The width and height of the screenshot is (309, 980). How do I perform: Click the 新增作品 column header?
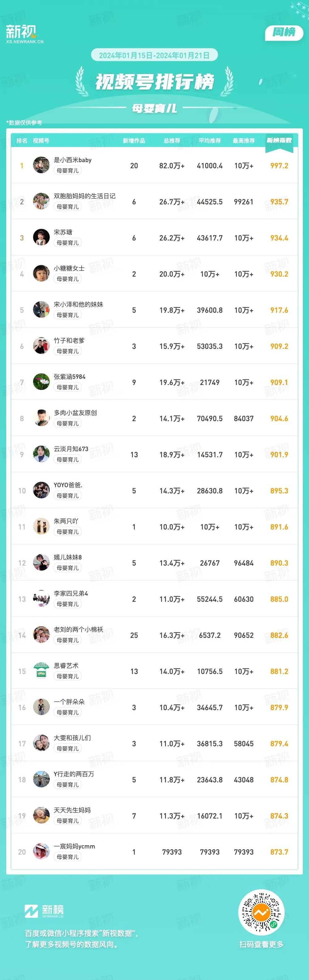coord(134,141)
